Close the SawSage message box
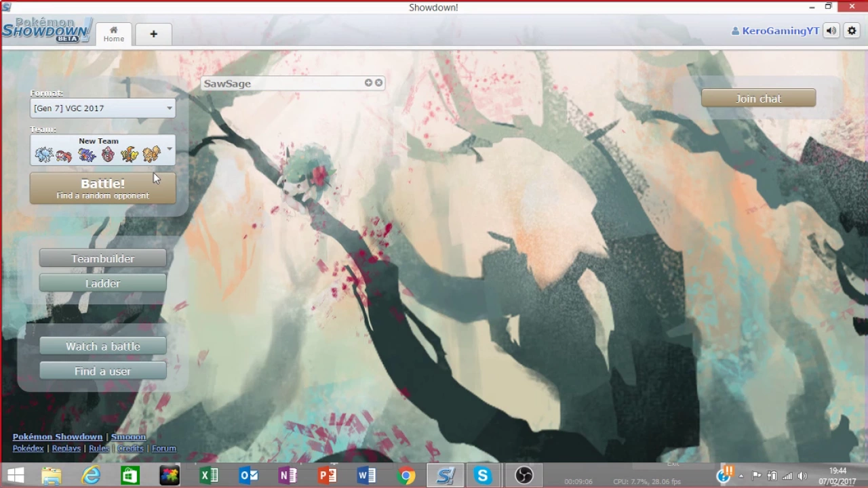 click(x=378, y=83)
